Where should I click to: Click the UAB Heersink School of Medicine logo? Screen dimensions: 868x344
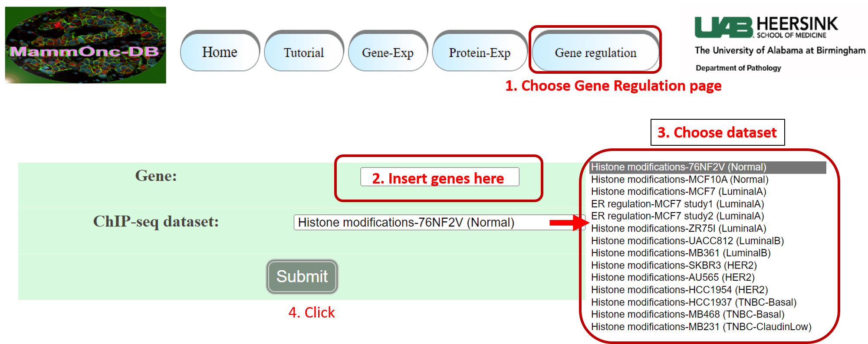click(x=766, y=27)
